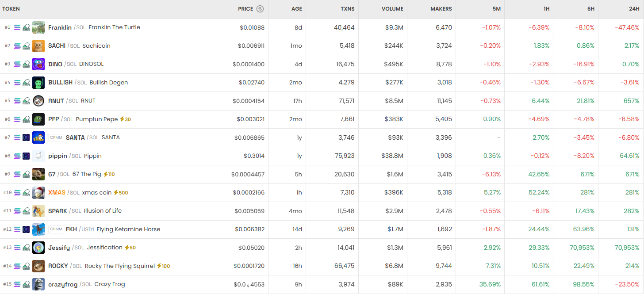Toggle the dollar currency icon beside PRICE
This screenshot has height=294, width=644.
coord(260,9)
